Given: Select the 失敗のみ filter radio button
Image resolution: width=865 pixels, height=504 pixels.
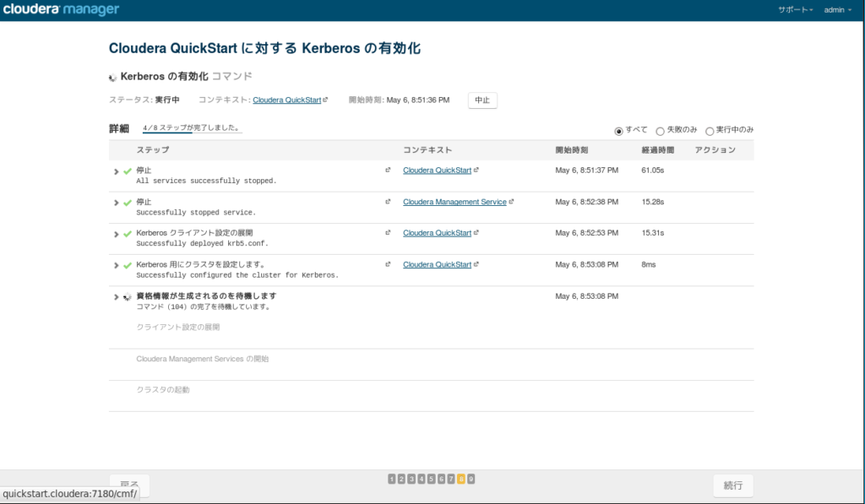Looking at the screenshot, I should (x=660, y=131).
